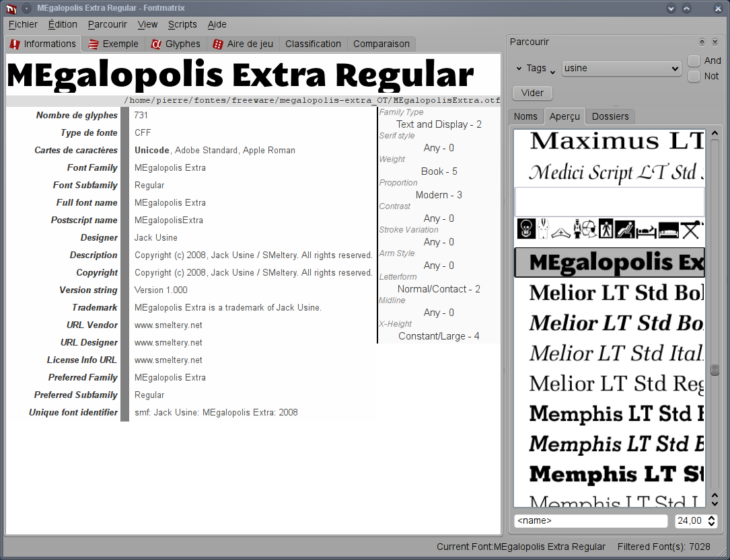Image resolution: width=730 pixels, height=560 pixels.
Task: Switch to the Noms tab
Action: point(525,116)
